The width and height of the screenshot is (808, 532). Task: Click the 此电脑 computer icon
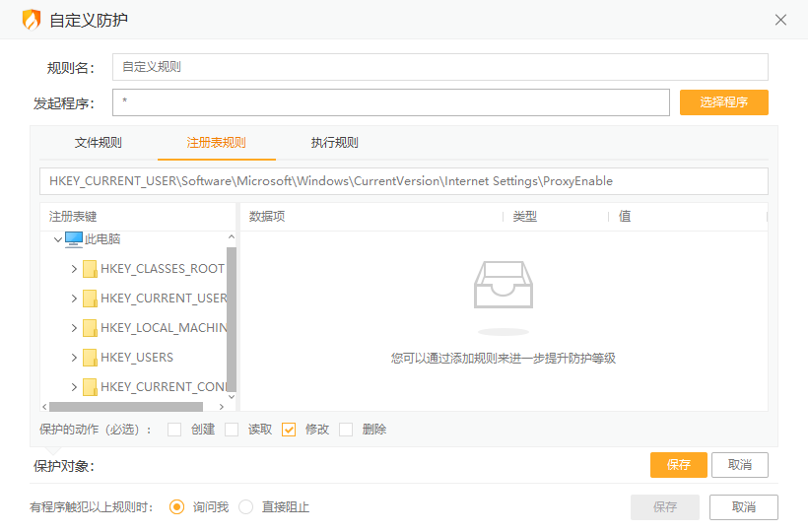74,239
